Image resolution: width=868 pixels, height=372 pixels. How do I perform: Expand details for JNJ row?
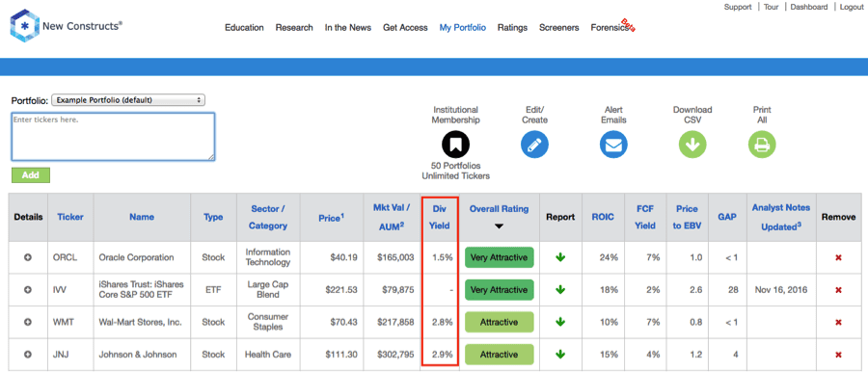point(28,355)
